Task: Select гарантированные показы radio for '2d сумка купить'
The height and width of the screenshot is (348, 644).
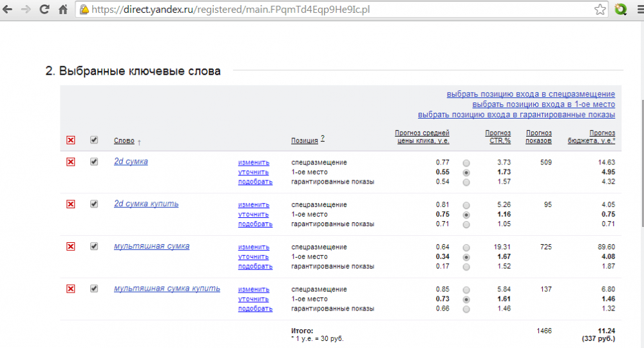Action: click(466, 225)
